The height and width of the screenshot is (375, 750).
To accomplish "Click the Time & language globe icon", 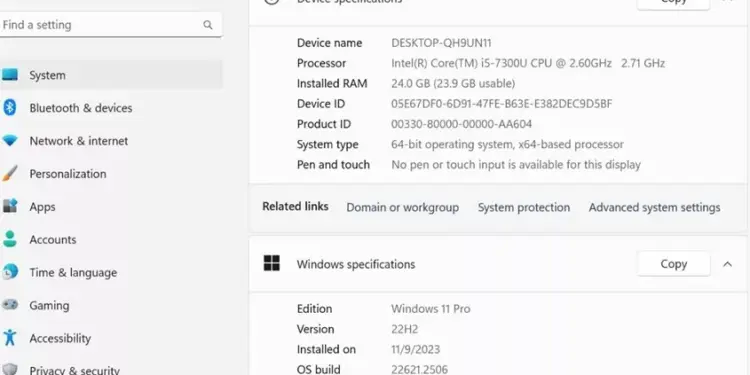I will (x=9, y=272).
